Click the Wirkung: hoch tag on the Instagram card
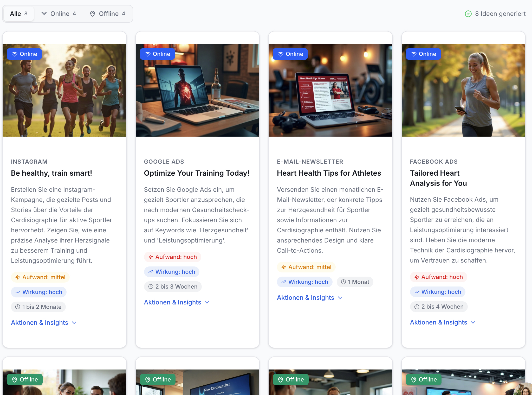The image size is (532, 395). click(x=39, y=292)
